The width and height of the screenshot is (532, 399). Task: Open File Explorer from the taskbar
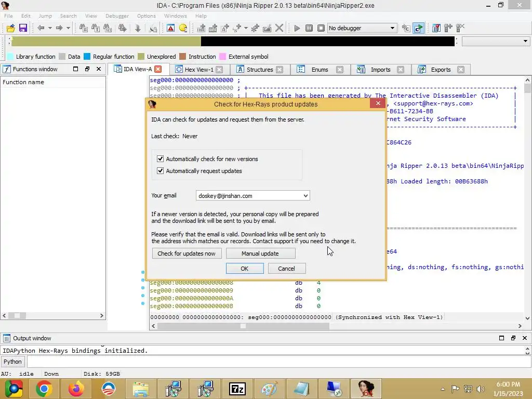140,389
